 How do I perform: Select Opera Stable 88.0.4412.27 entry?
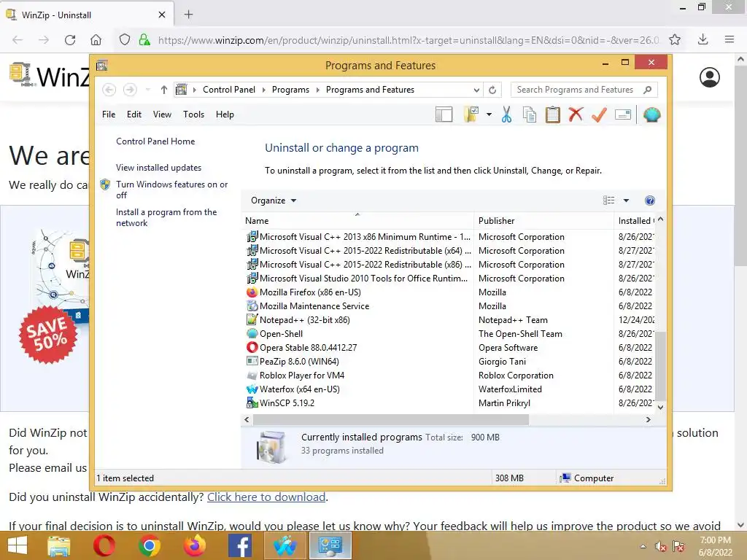[308, 348]
